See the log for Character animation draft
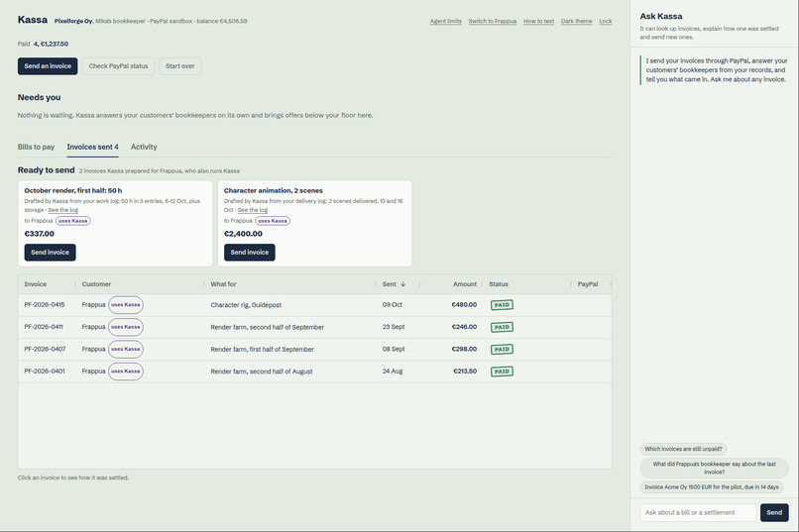Image resolution: width=799 pixels, height=532 pixels. click(x=253, y=210)
